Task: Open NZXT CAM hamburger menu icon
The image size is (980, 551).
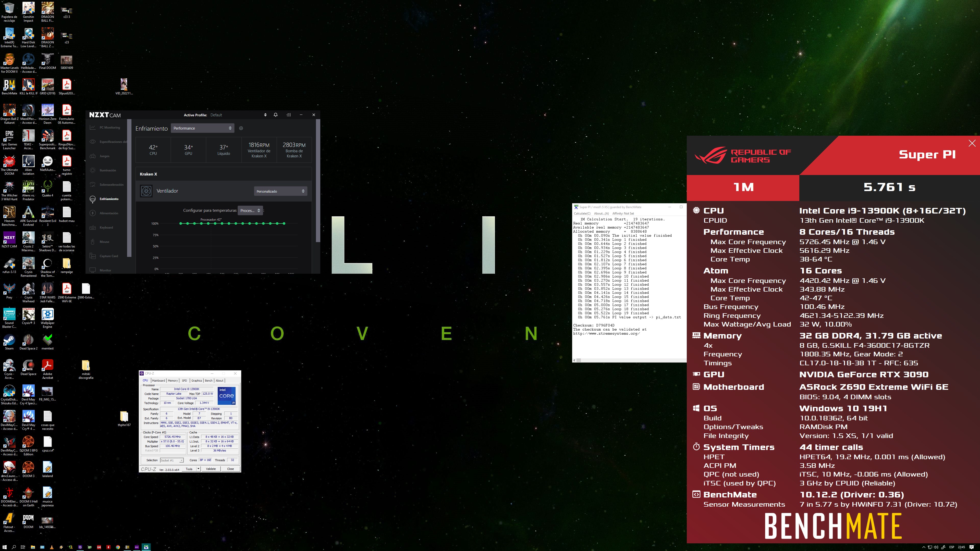Action: pos(288,115)
